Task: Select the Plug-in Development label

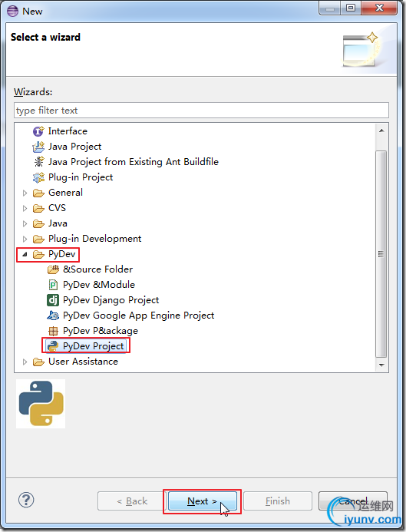Action: click(x=94, y=239)
